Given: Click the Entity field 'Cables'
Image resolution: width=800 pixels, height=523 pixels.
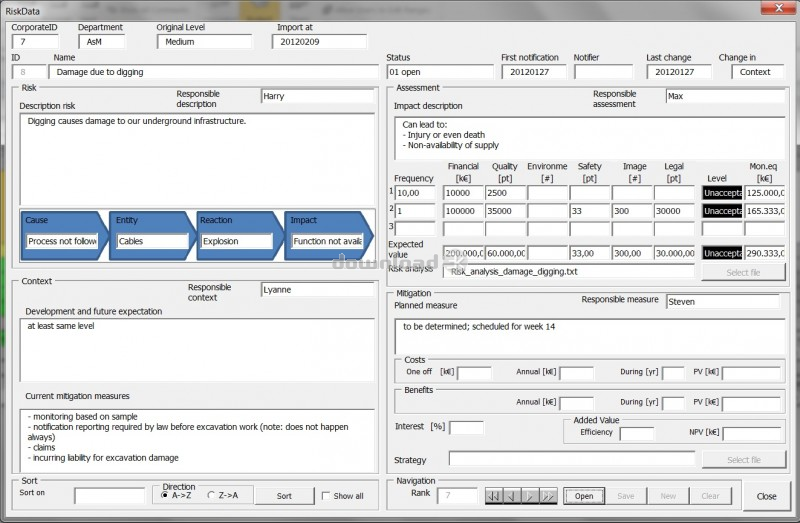Looking at the screenshot, I should [x=153, y=241].
